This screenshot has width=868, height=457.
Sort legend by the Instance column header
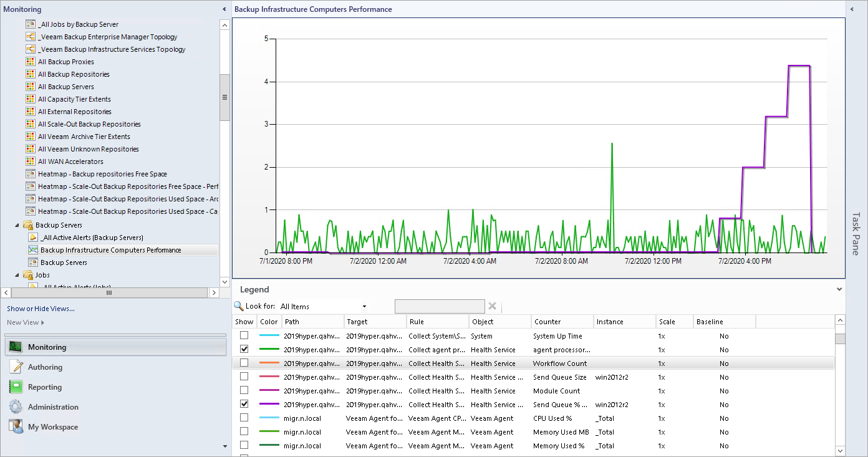tap(625, 322)
